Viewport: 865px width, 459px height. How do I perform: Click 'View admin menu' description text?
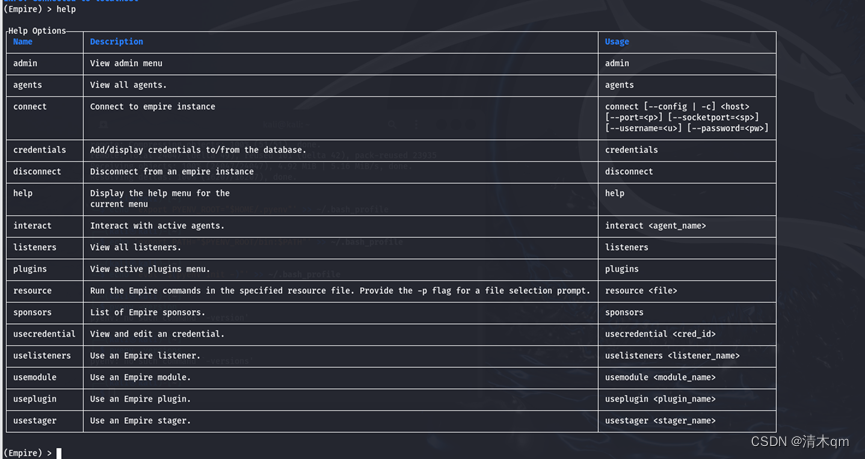click(x=126, y=63)
